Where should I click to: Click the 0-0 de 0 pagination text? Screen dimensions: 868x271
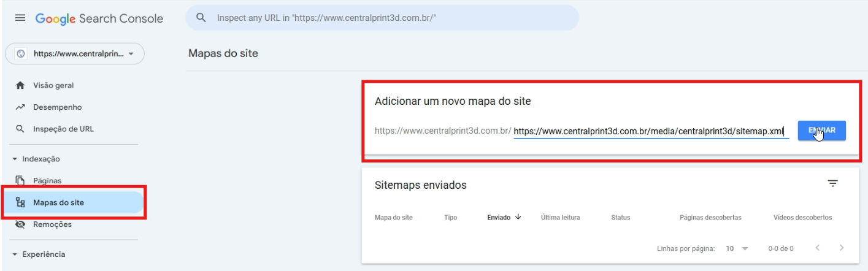pos(781,248)
